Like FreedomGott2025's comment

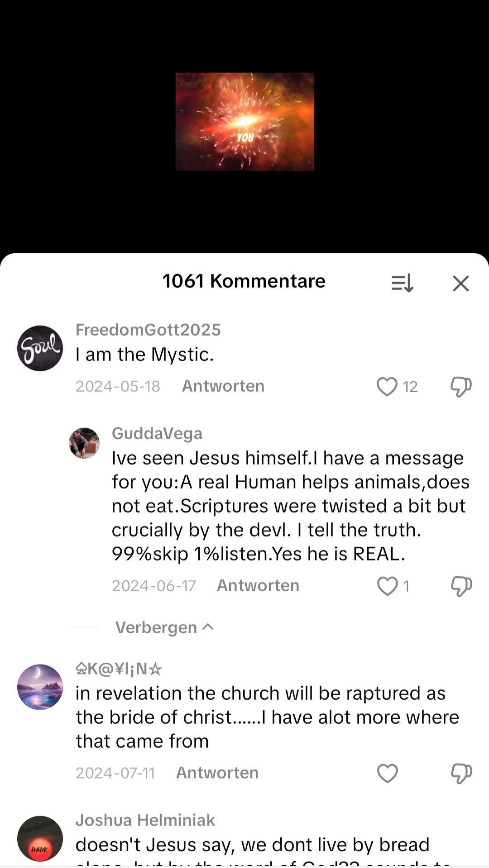pyautogui.click(x=387, y=387)
